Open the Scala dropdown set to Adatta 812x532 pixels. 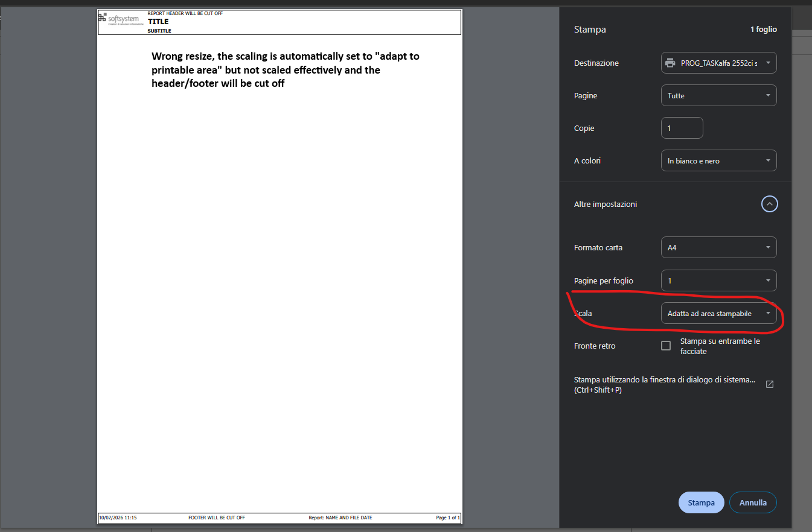pos(718,314)
